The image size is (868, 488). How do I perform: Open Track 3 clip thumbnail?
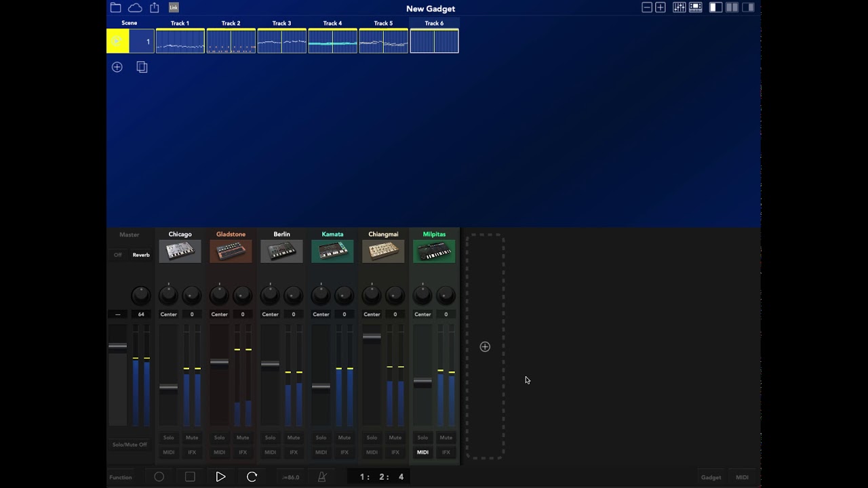pos(281,41)
